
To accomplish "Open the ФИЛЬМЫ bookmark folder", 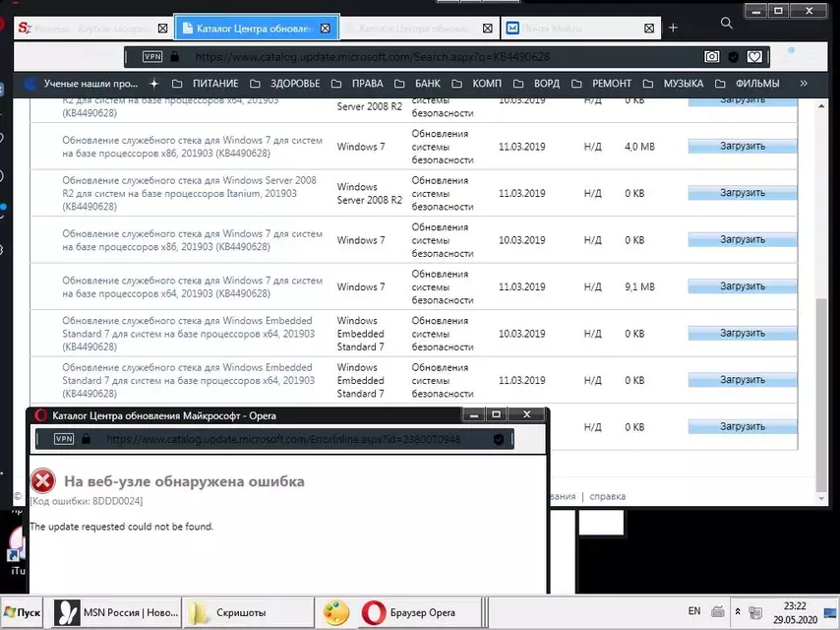I will [747, 84].
